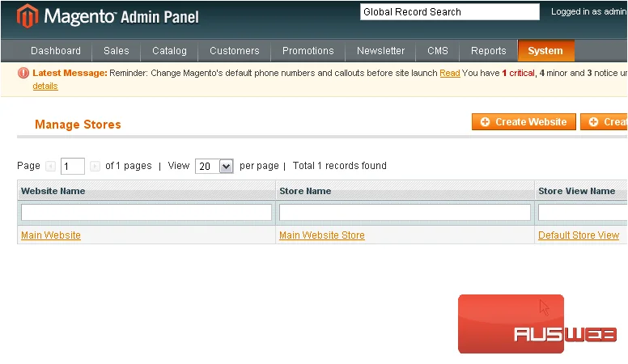Image resolution: width=628 pixels, height=364 pixels.
Task: Click the latest message alert icon
Action: [23, 73]
